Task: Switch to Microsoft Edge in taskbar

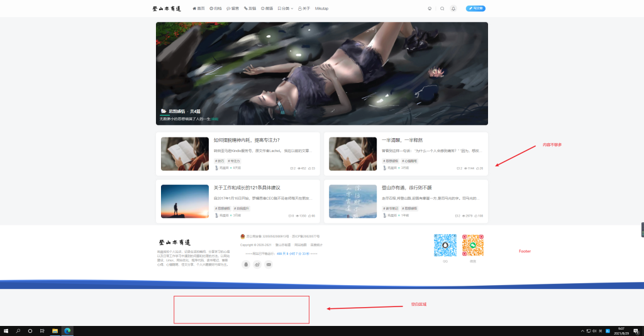Action: click(x=67, y=331)
